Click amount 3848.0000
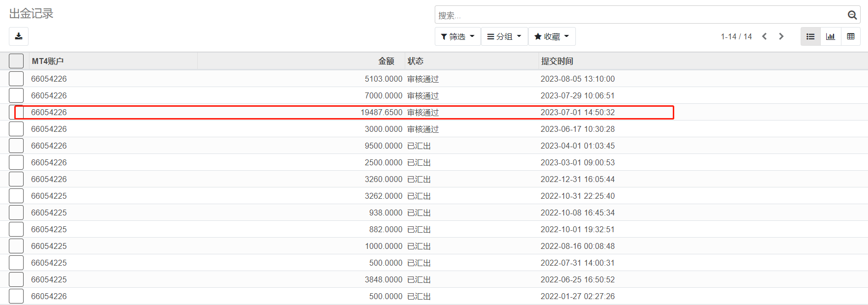The height and width of the screenshot is (305, 868). click(384, 279)
